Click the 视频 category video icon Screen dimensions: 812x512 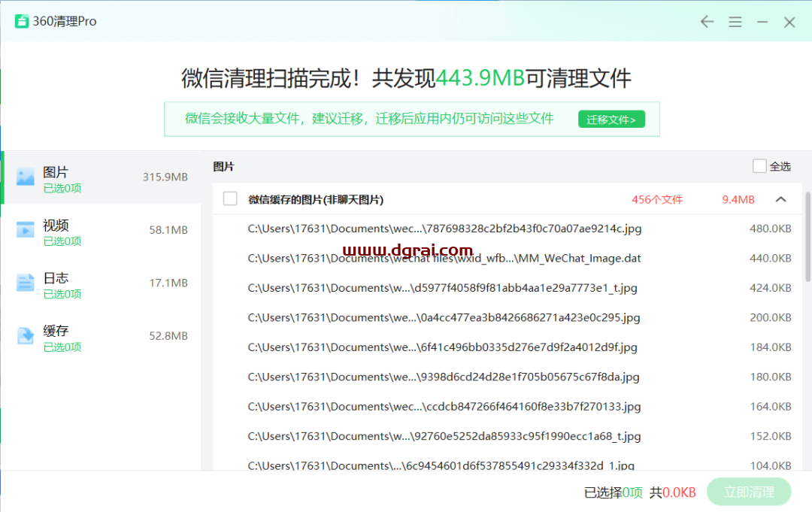click(x=26, y=230)
